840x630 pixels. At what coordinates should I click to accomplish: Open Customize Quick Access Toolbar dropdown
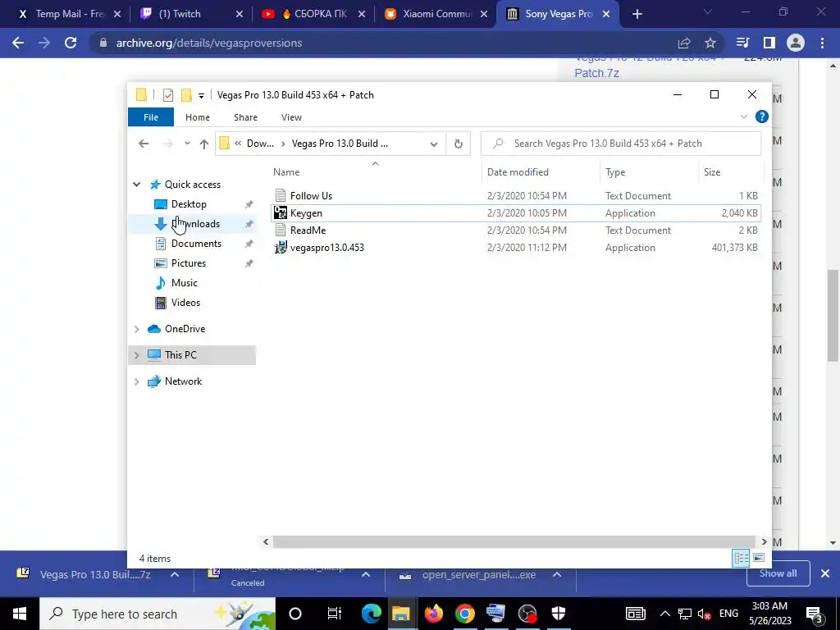pos(201,95)
